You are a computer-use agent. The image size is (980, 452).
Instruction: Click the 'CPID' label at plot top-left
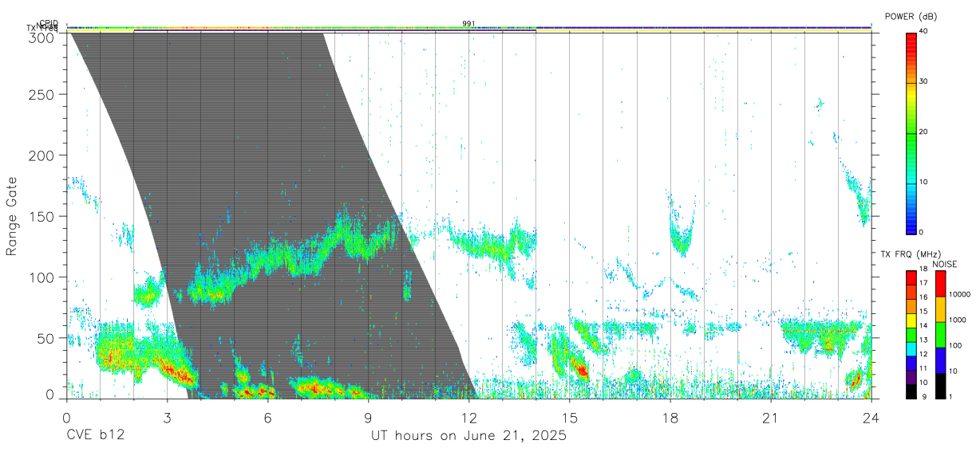pyautogui.click(x=49, y=23)
